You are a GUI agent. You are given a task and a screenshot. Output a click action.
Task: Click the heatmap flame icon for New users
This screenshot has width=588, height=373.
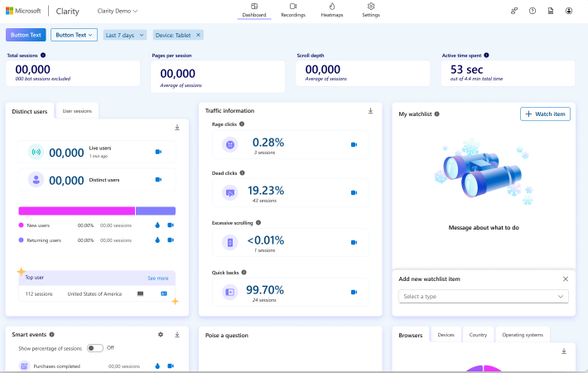(x=157, y=225)
